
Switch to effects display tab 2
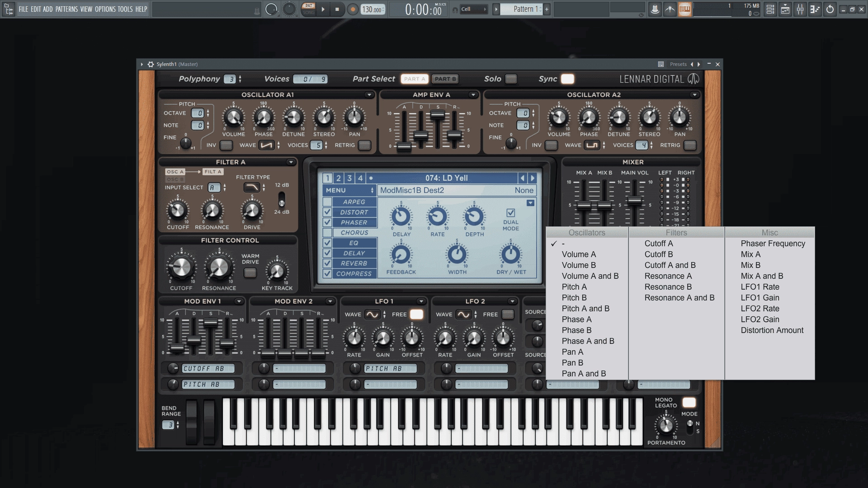click(x=338, y=178)
